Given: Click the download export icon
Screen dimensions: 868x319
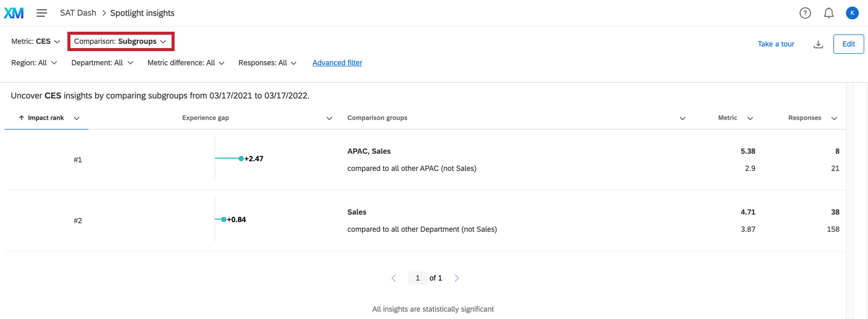Looking at the screenshot, I should pos(818,44).
